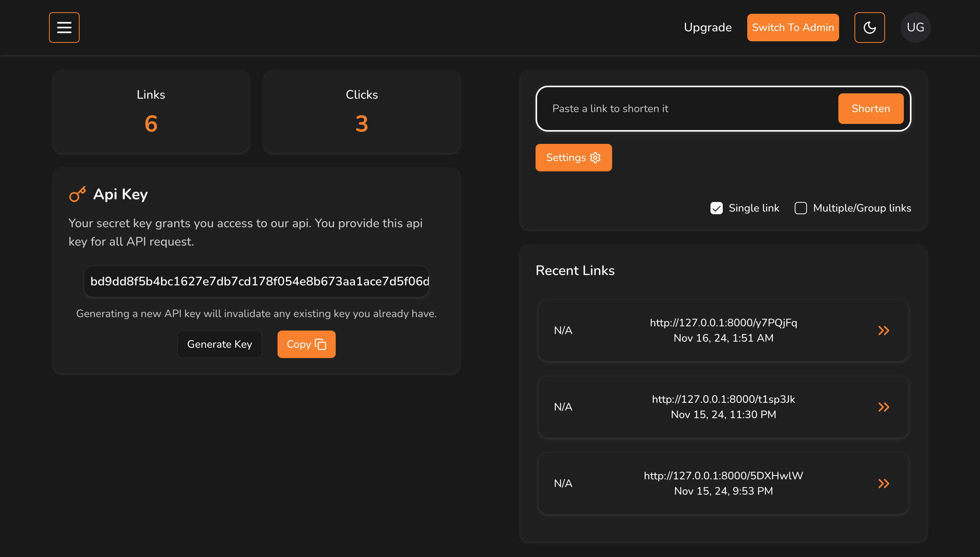
Task: Open arrow for link t1sp3Jk
Action: [x=884, y=407]
